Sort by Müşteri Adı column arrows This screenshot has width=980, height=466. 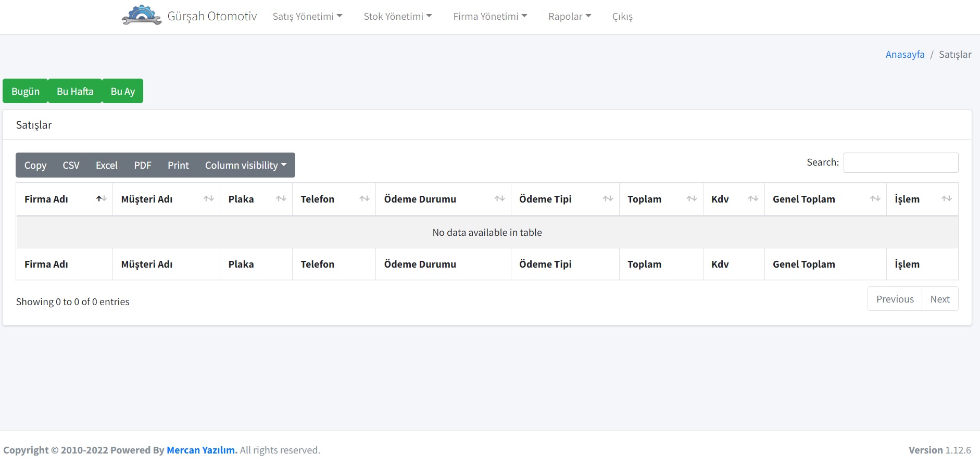209,199
